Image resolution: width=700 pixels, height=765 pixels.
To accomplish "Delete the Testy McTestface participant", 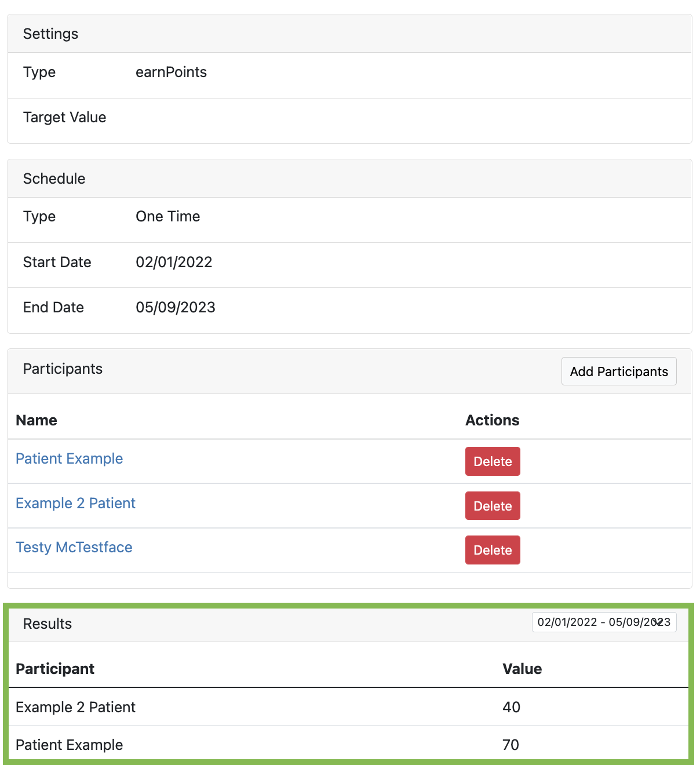I will pos(493,550).
